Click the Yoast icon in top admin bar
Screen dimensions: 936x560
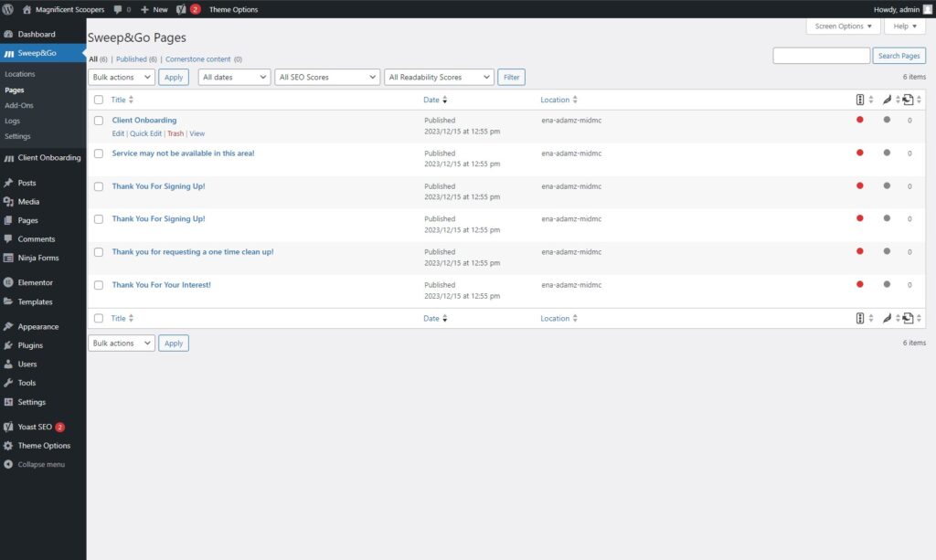[181, 9]
